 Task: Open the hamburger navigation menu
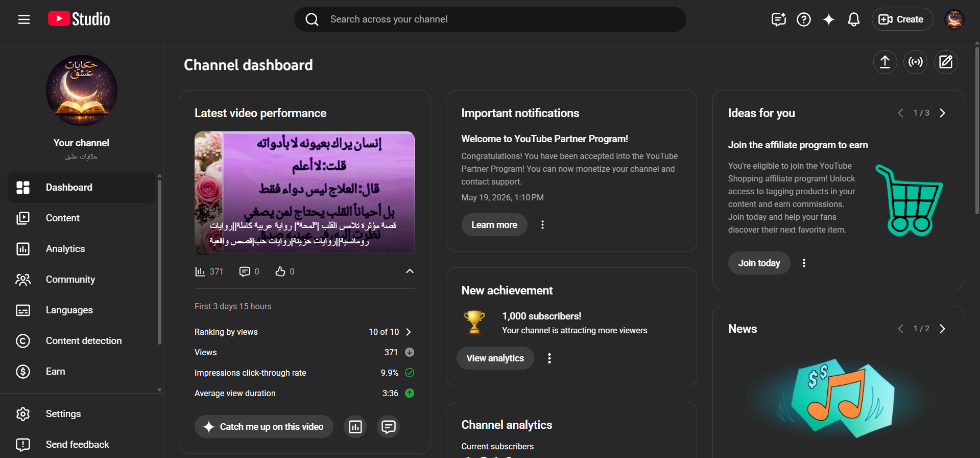tap(24, 19)
